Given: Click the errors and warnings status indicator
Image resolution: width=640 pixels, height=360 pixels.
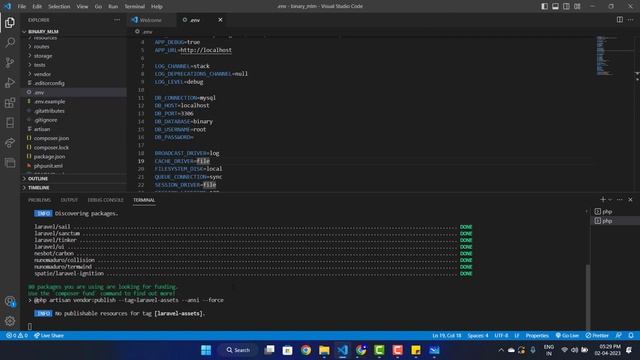Looking at the screenshot, I should 17,336.
